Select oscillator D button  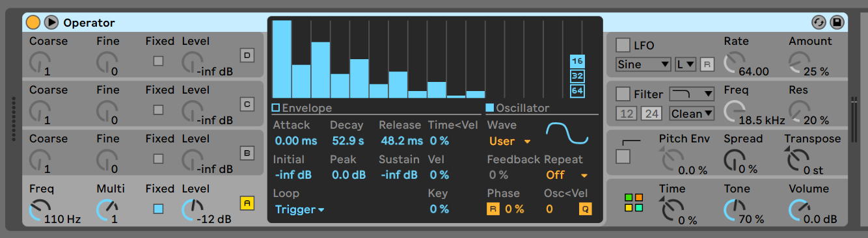pyautogui.click(x=247, y=55)
